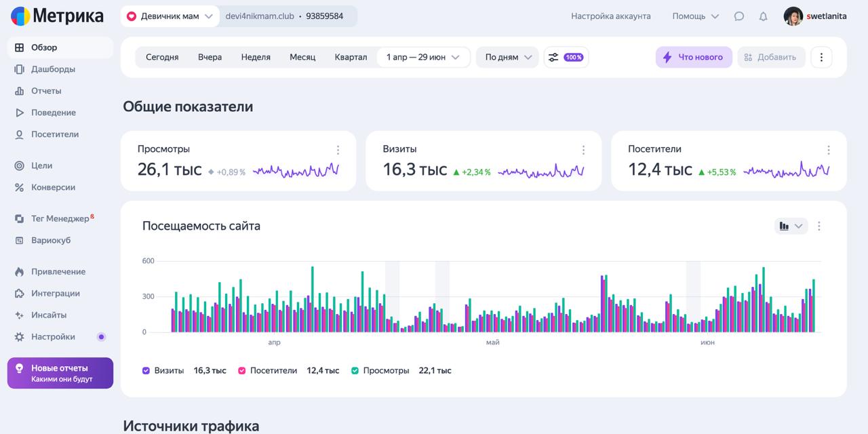Click the Настройки gear icon
The height and width of the screenshot is (434, 868).
pyautogui.click(x=19, y=337)
